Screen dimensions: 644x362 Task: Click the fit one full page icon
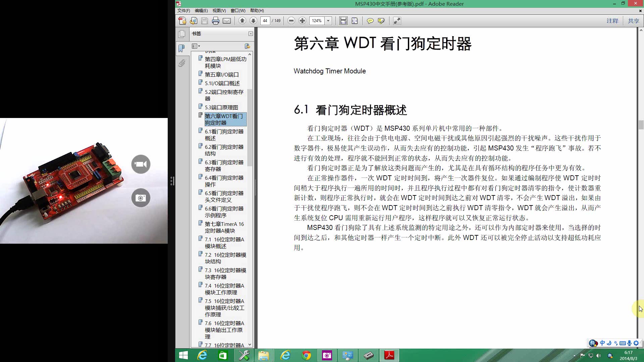coord(355,21)
